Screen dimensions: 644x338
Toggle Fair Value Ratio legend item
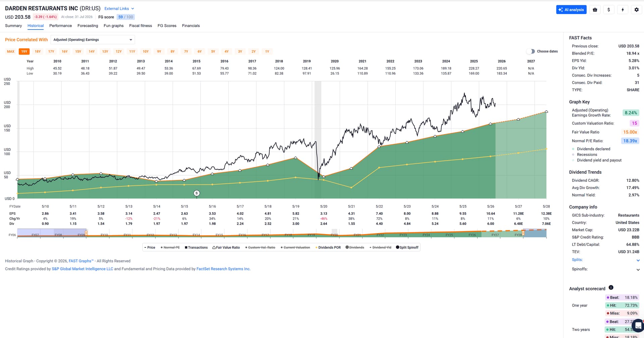coord(226,247)
